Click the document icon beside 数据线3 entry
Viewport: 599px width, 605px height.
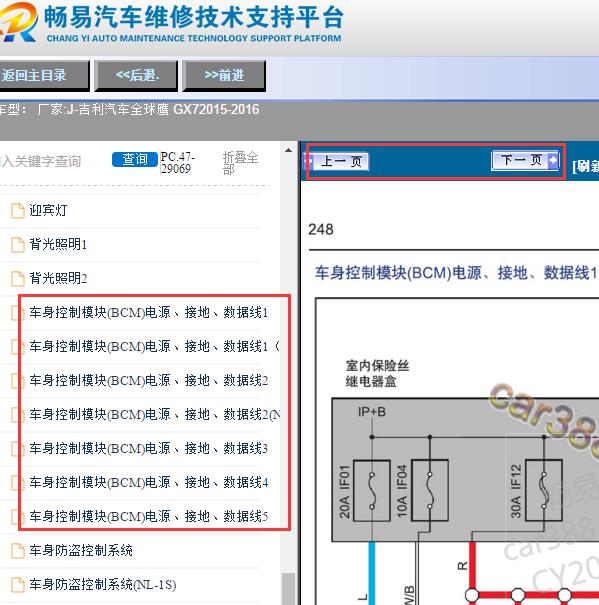pos(18,448)
